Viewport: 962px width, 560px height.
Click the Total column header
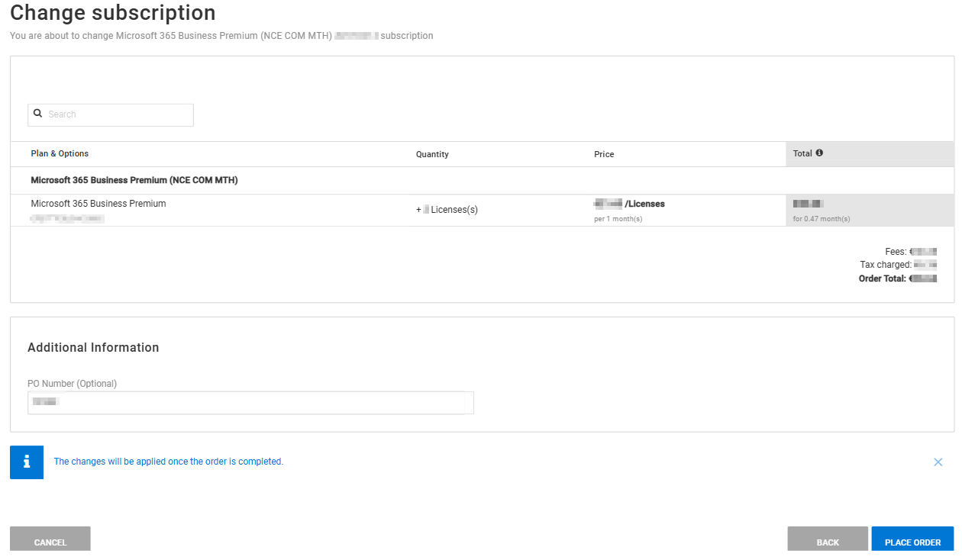(802, 153)
